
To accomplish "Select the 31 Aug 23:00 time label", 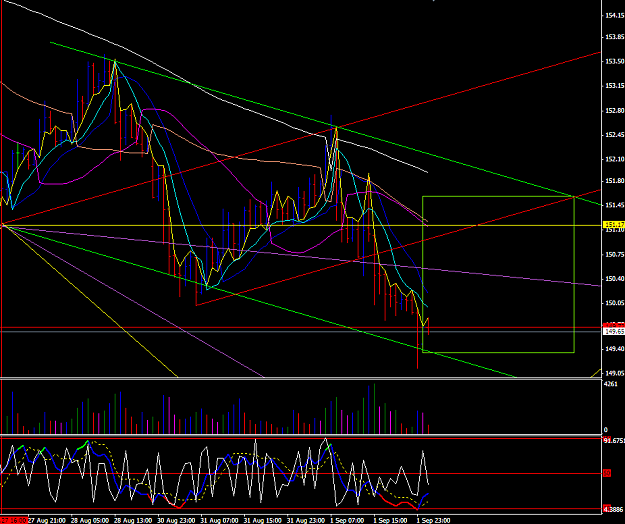I will pos(305,520).
